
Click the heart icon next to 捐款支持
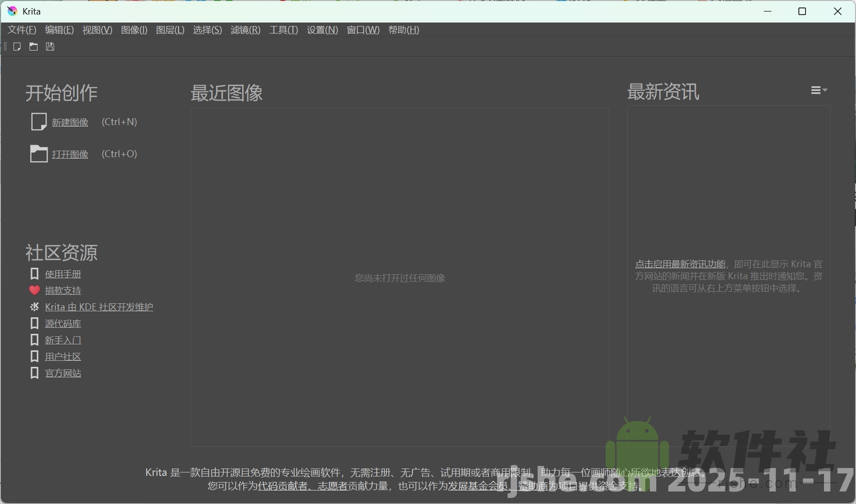(34, 290)
